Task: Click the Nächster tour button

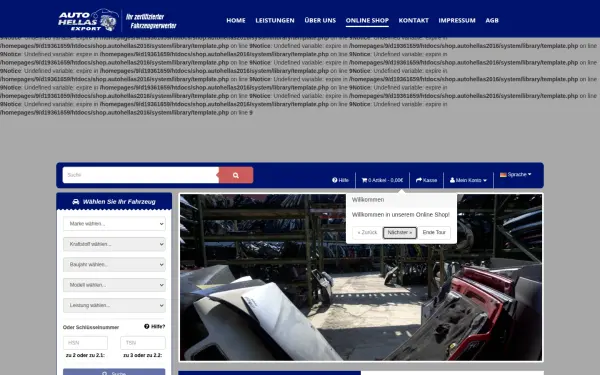Action: tap(400, 233)
